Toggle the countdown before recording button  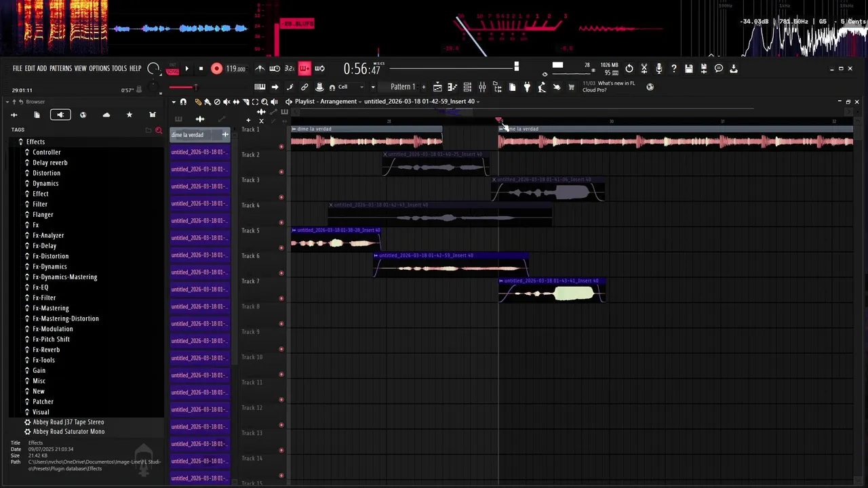[x=290, y=68]
